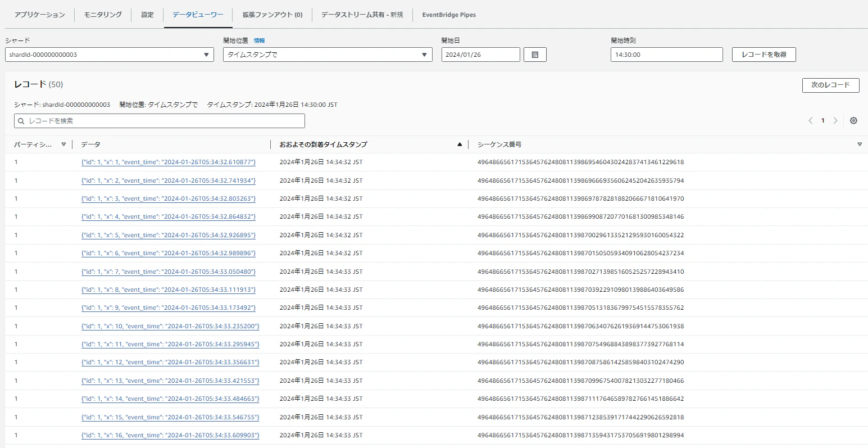The image size is (868, 448).
Task: Click the 開始日 date field showing 2024/01/26
Action: tap(480, 55)
